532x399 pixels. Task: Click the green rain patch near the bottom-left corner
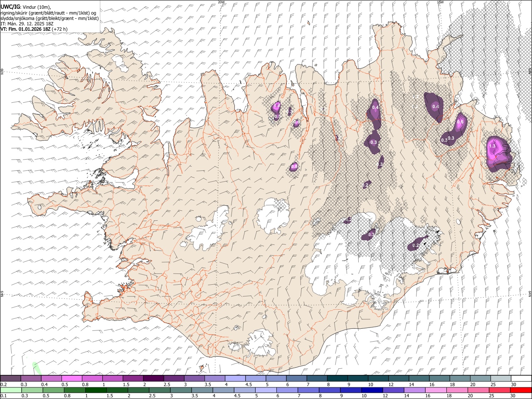[37, 367]
